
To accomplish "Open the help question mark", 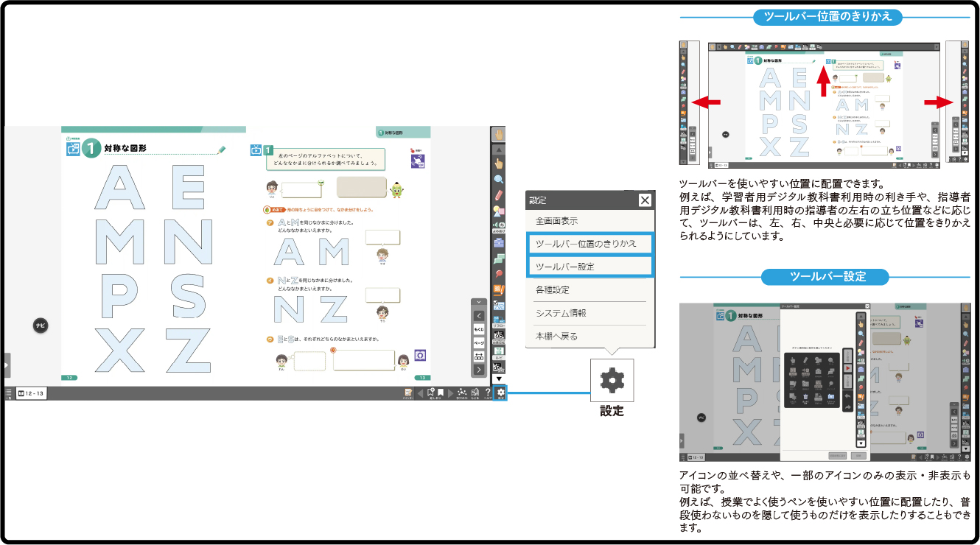I will [x=487, y=393].
